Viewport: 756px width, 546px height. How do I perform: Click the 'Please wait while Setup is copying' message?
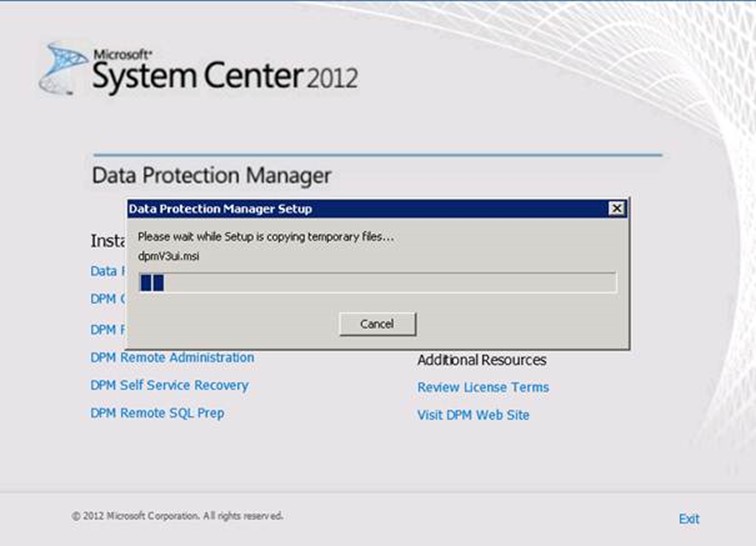(266, 237)
